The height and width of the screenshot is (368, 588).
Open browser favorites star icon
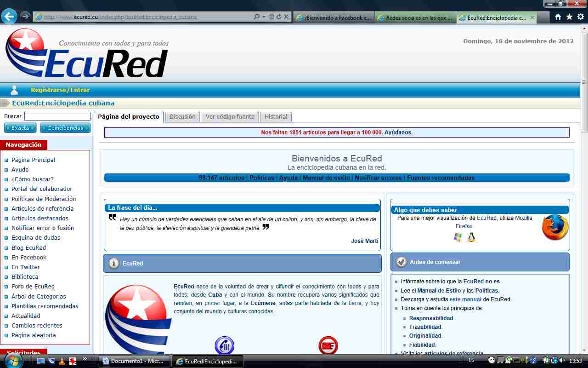point(569,17)
